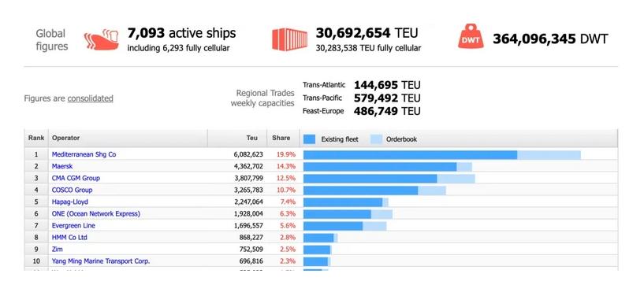Click the red ship icon

[101, 40]
